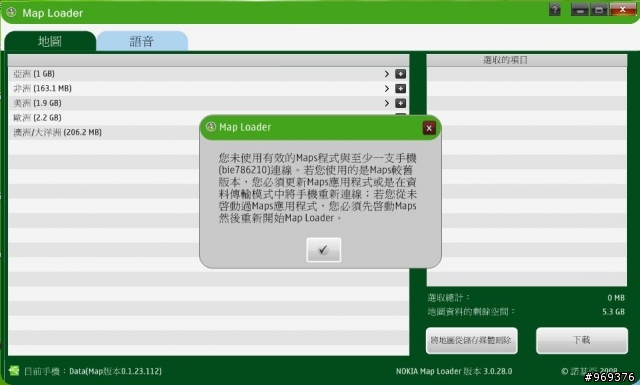Click NOKIA Map Loader 版本 3.0.28.0 text
This screenshot has width=640, height=385.
point(454,371)
